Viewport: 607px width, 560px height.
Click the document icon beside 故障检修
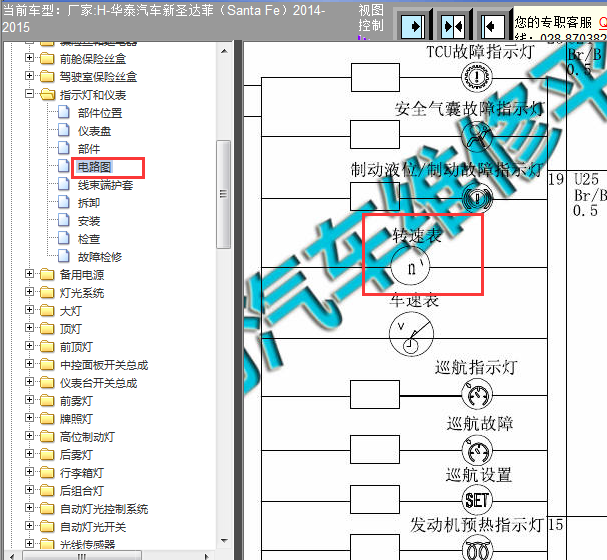coord(63,257)
